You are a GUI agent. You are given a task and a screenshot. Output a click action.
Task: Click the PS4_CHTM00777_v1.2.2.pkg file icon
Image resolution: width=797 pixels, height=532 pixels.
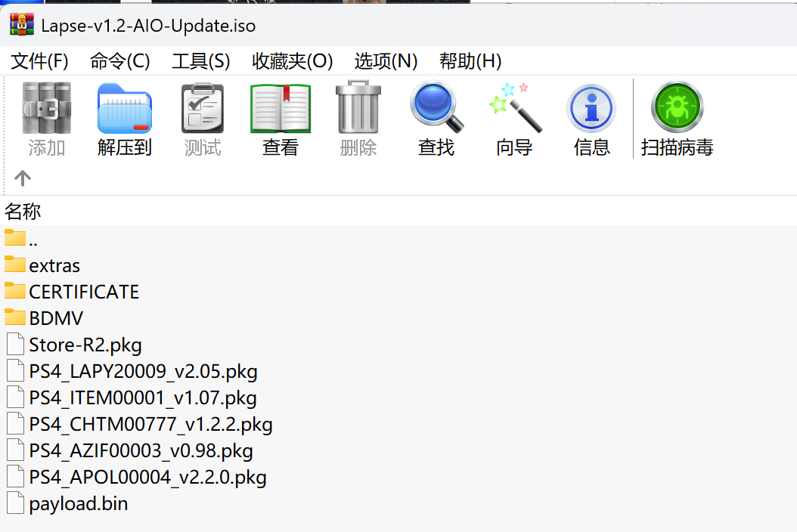tap(15, 422)
